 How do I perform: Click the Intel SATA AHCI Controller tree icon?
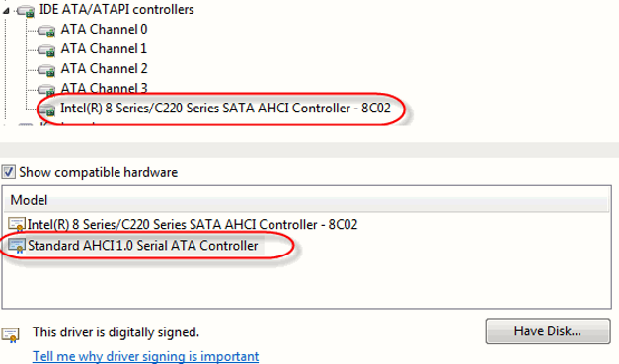[x=46, y=109]
